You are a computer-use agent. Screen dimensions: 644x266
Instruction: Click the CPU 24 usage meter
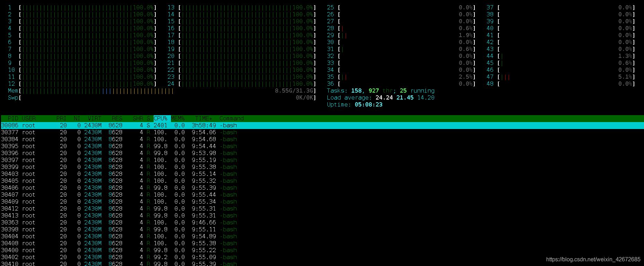[242, 84]
